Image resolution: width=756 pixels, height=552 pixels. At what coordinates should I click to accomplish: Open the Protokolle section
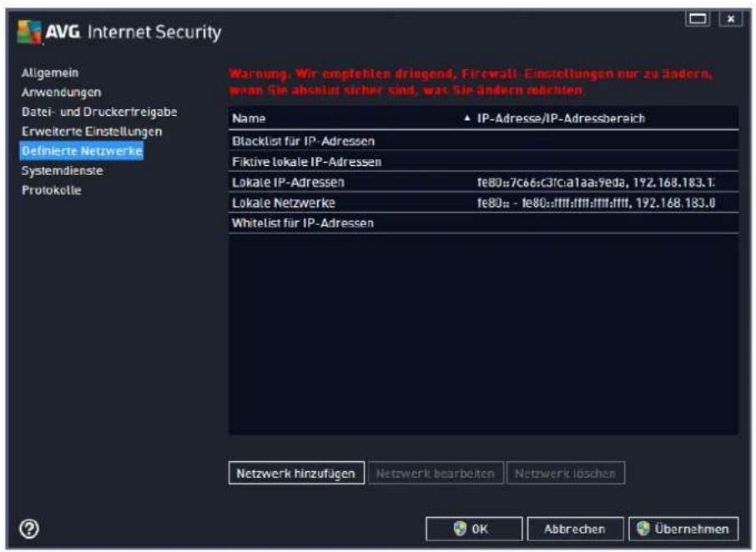pyautogui.click(x=51, y=190)
